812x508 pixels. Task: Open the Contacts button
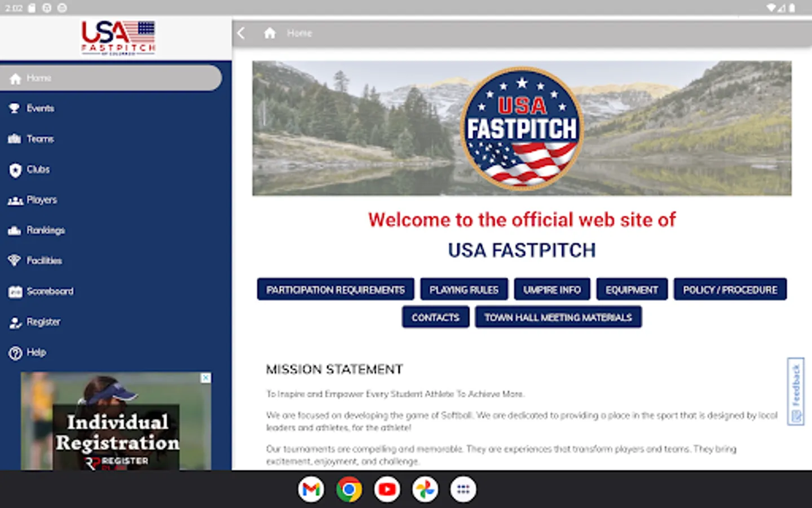(435, 317)
